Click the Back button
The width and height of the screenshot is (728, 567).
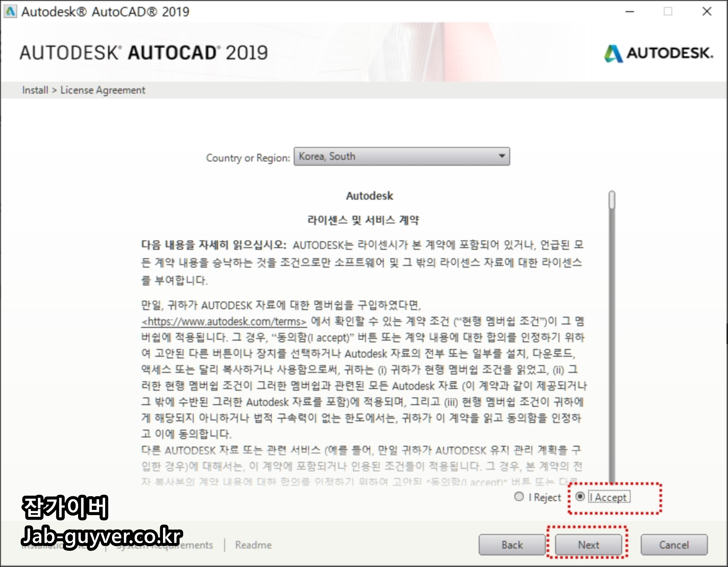pos(512,545)
